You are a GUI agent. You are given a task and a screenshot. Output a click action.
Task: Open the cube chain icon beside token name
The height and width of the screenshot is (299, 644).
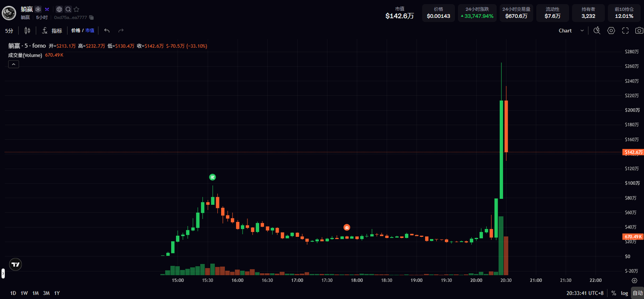tap(39, 9)
